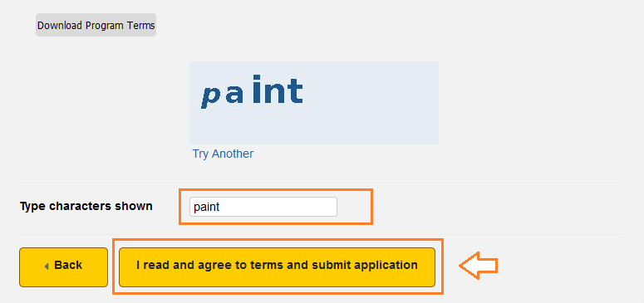Download the Program Terms file
This screenshot has width=644, height=303.
click(96, 25)
